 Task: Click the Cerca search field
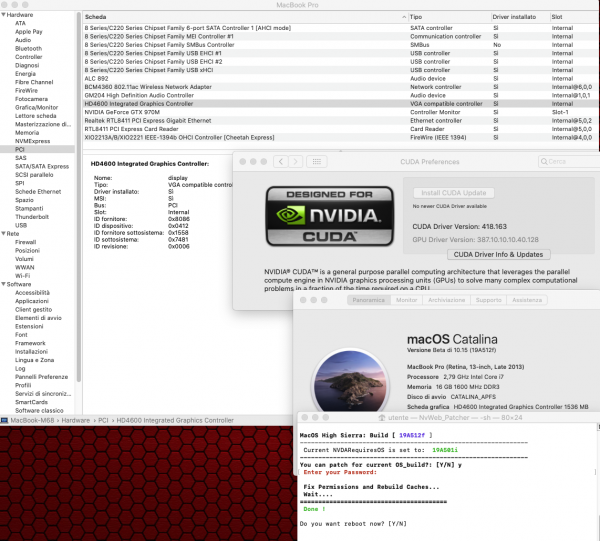(569, 161)
